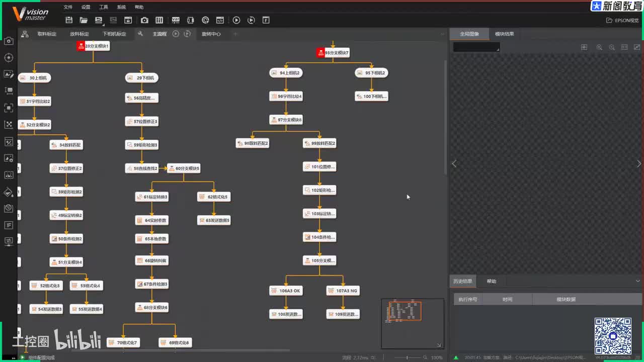
Task: Run the solution once with the play icon
Action: click(x=236, y=20)
